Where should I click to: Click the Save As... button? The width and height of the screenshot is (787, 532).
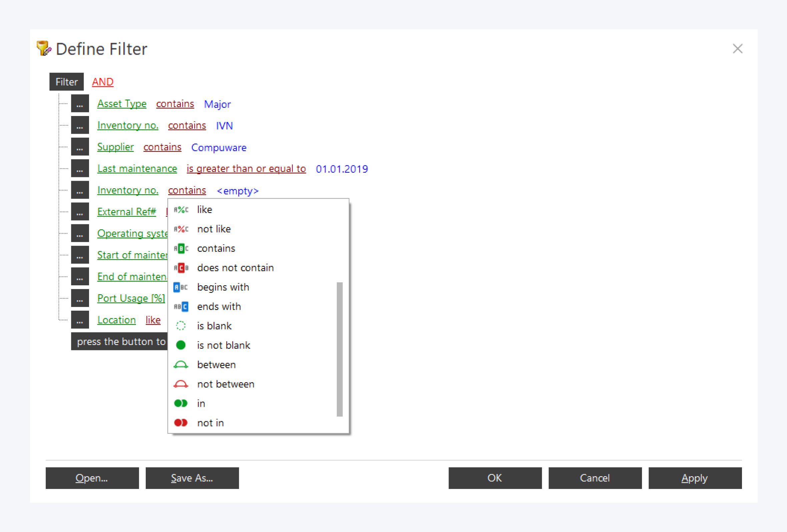click(192, 478)
